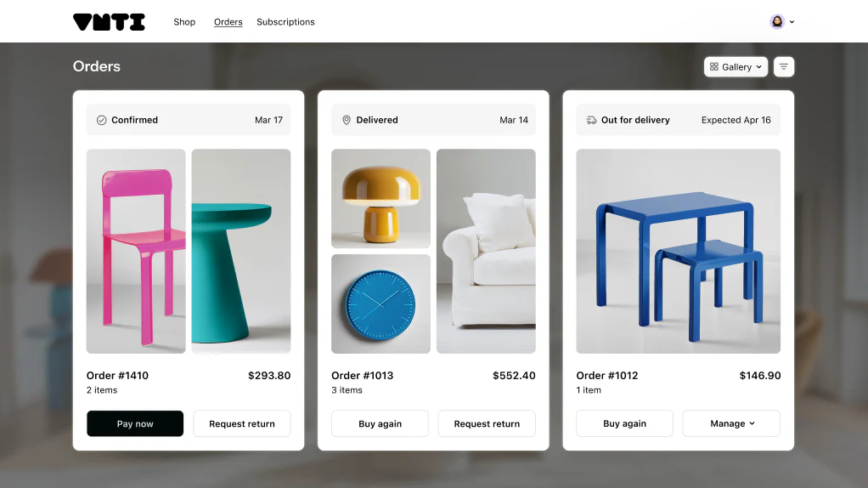The image size is (868, 488).
Task: Select the Orders nav link
Action: [x=228, y=21]
